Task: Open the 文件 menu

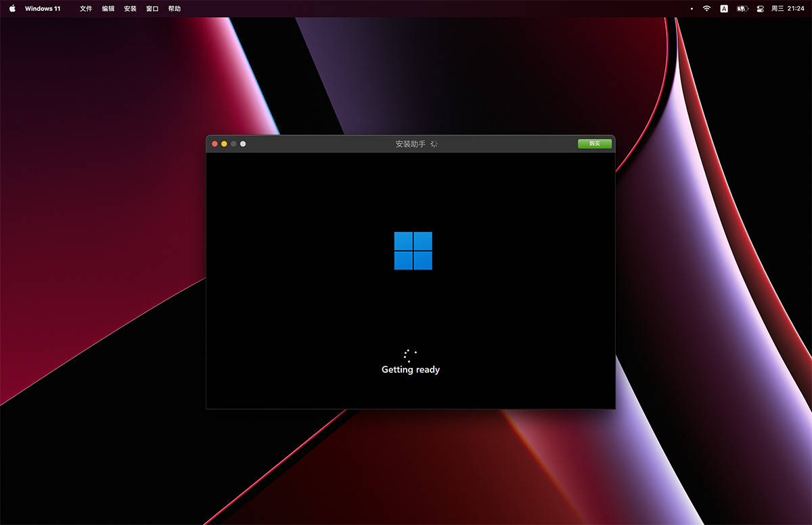Action: point(86,9)
